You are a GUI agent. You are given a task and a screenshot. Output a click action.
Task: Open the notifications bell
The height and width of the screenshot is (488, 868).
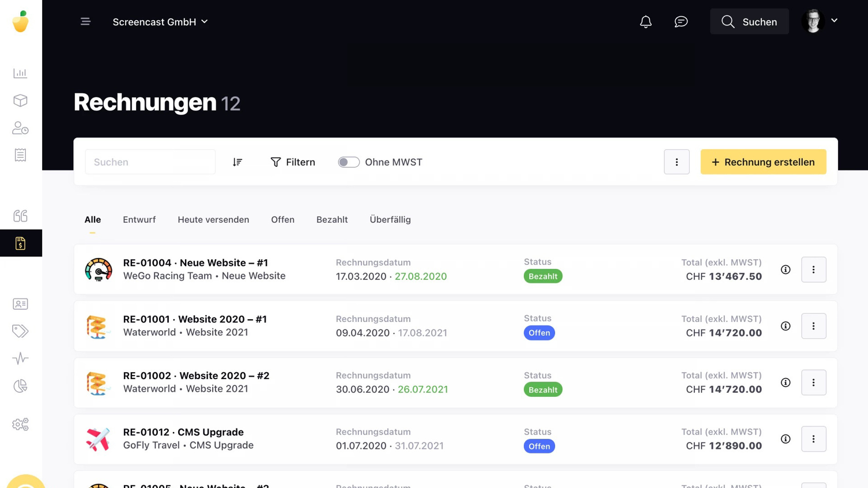645,22
